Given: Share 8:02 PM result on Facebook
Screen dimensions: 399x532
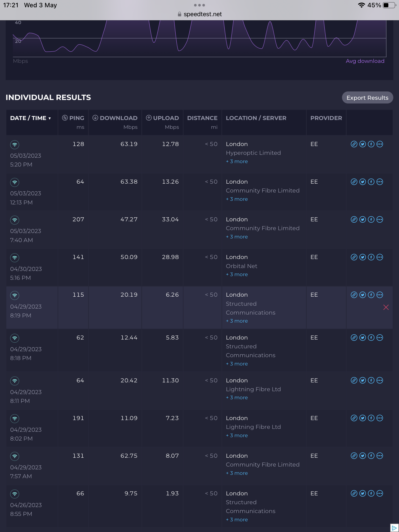Looking at the screenshot, I should coord(371,418).
